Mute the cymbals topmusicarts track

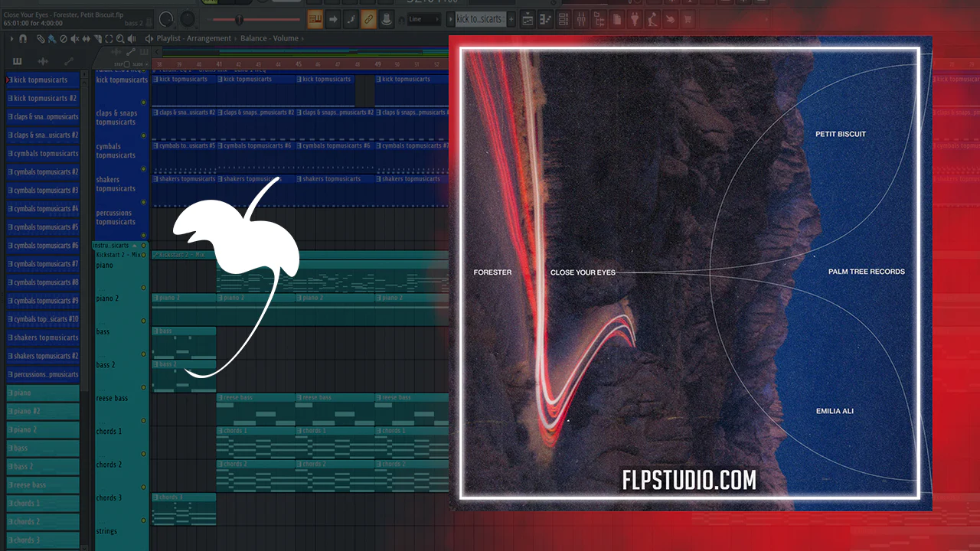pos(143,168)
